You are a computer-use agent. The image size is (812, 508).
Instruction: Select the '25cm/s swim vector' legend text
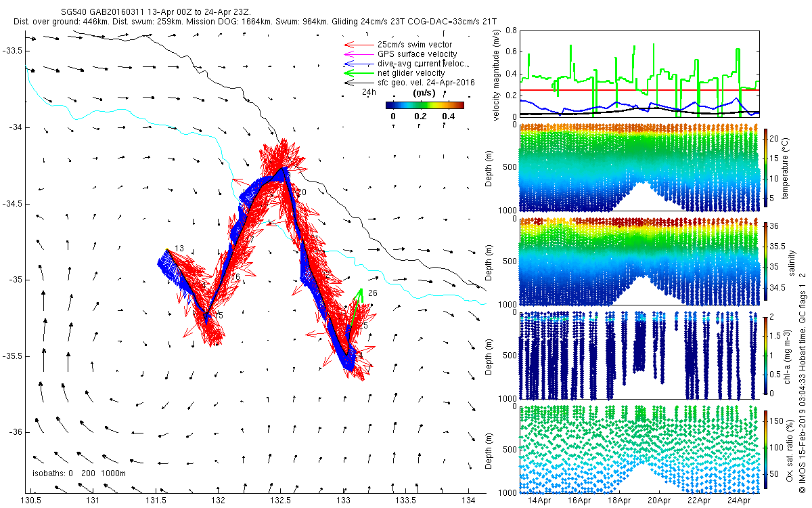pyautogui.click(x=414, y=45)
